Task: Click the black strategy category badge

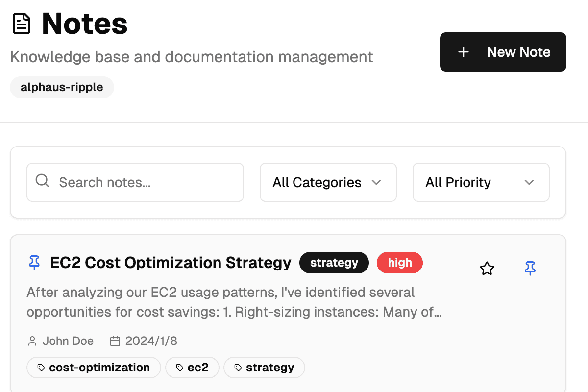Action: (x=334, y=263)
